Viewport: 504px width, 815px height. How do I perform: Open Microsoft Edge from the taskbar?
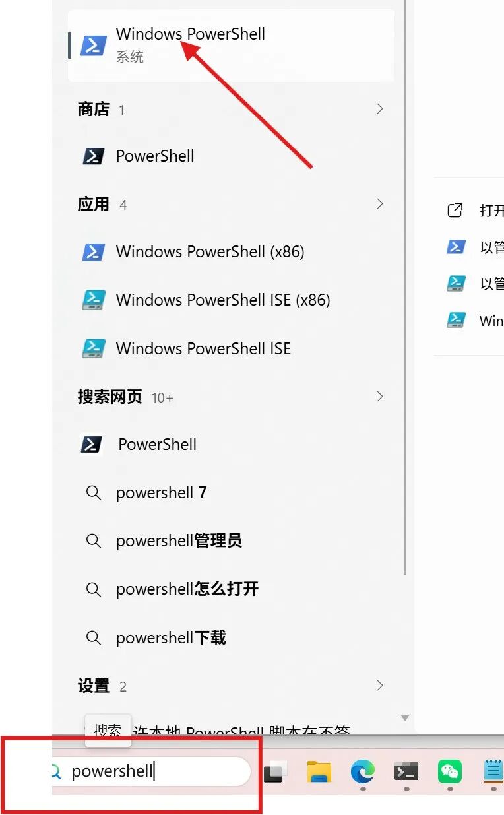pos(363,771)
